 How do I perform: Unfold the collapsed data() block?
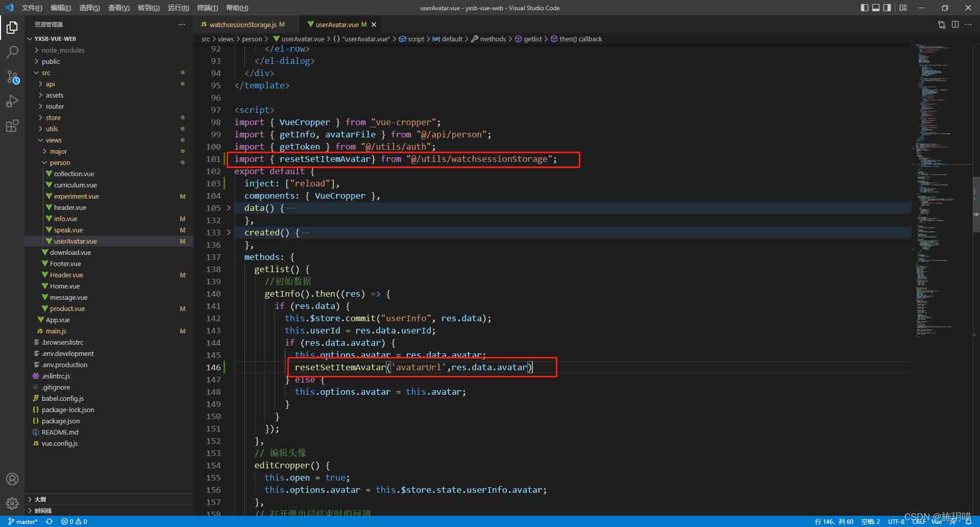229,208
